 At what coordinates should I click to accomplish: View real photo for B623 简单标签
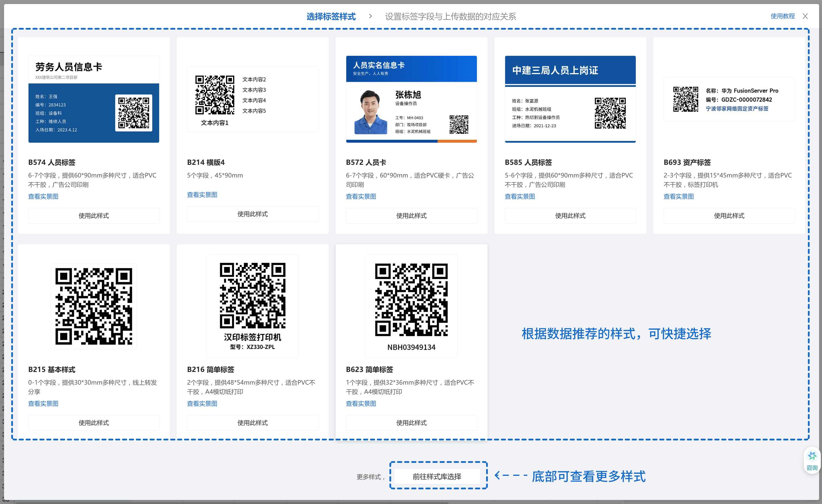click(361, 403)
